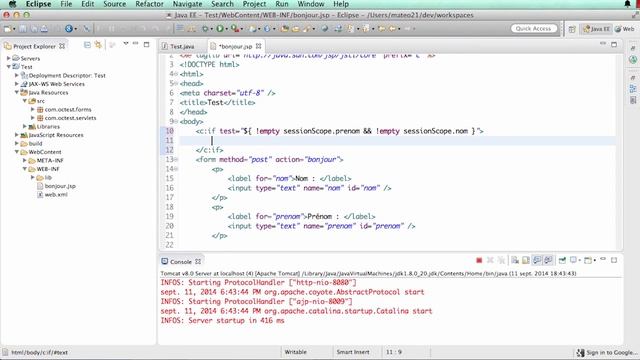The height and width of the screenshot is (360, 640).
Task: Select META-INF folder in tree
Action: tap(50, 160)
